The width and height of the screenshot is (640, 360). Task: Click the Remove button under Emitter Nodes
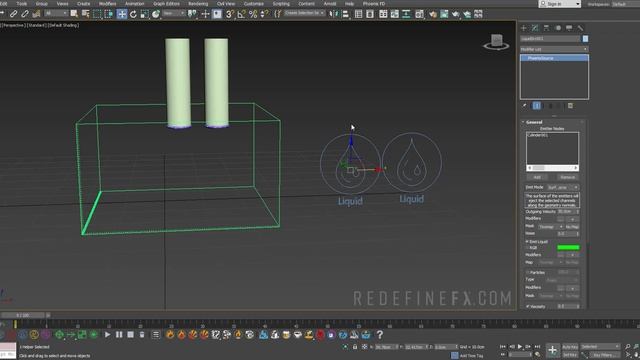click(x=567, y=177)
